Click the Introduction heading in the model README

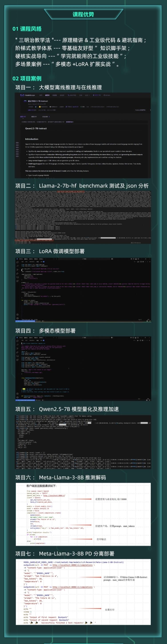pos(32,139)
